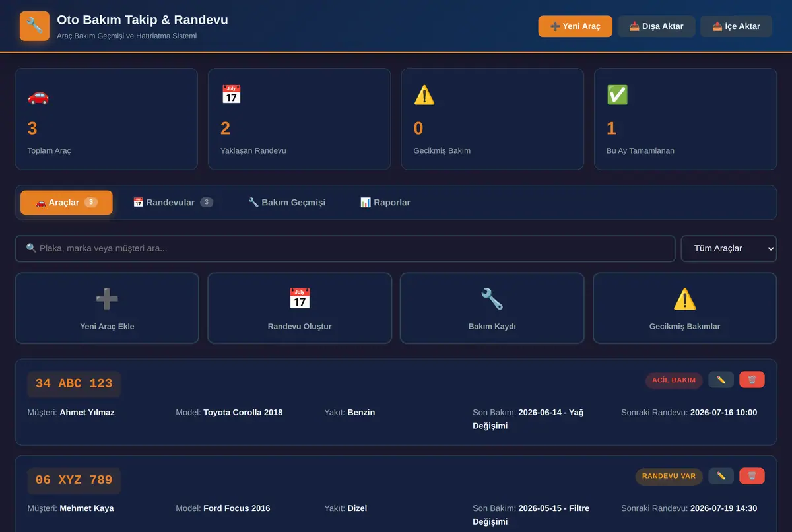Click the wrench logo icon in header
Viewport: 792px width, 532px height.
tap(34, 26)
